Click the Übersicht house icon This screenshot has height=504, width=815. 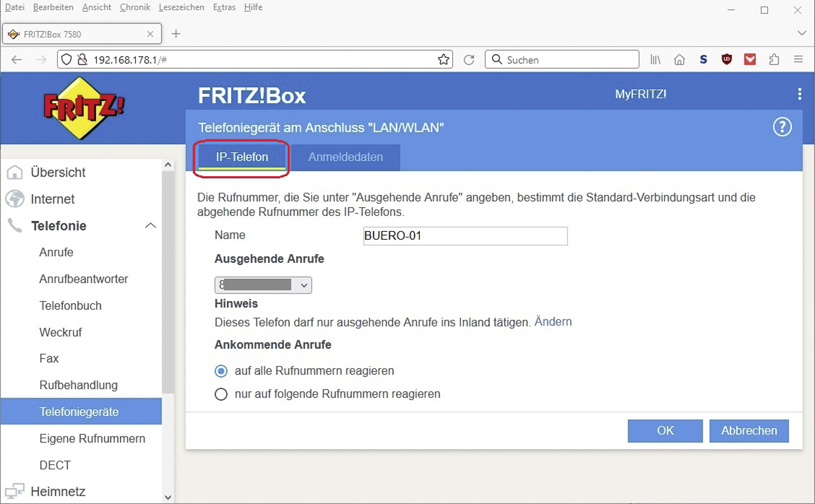pos(15,172)
